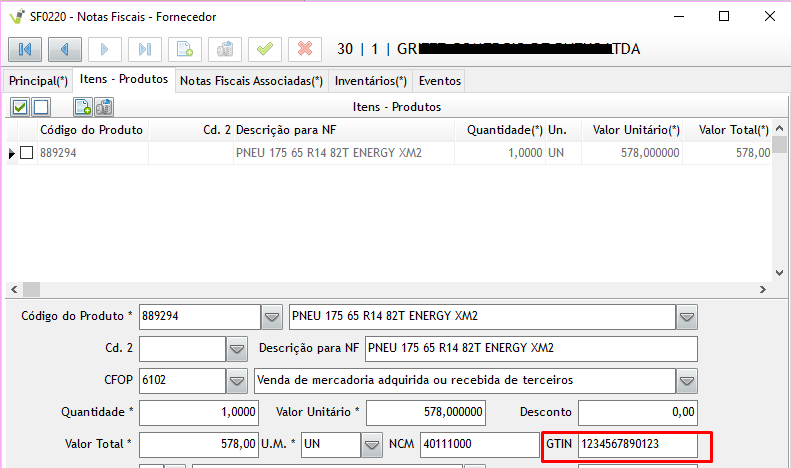Screen dimensions: 791x468
Task: Open the Código do Produto dropdown
Action: click(272, 317)
